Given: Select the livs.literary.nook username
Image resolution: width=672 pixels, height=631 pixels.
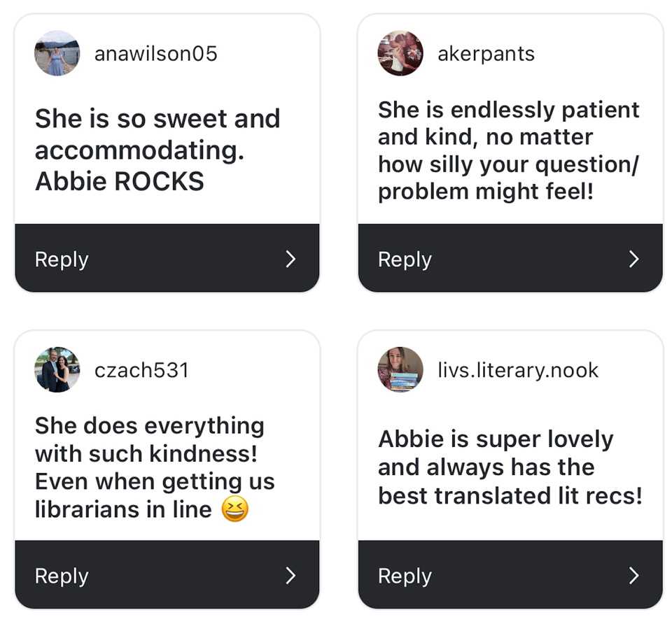Looking at the screenshot, I should (518, 370).
